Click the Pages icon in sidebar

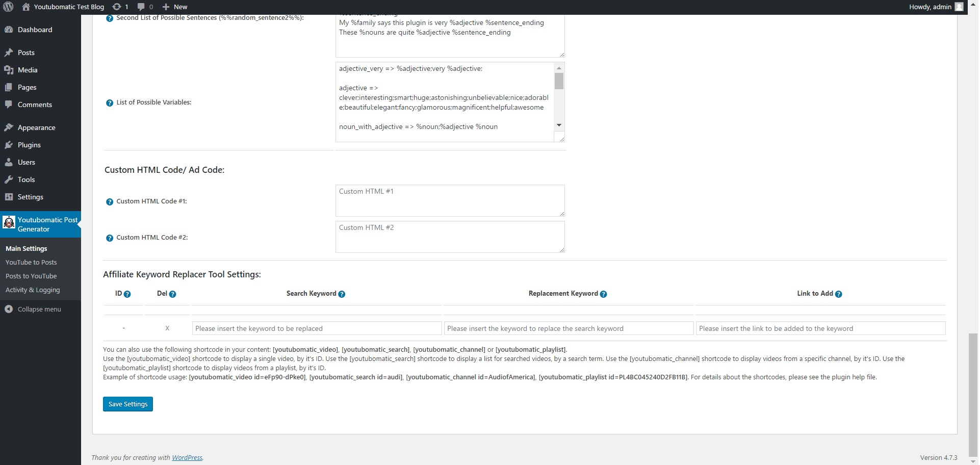pyautogui.click(x=9, y=87)
